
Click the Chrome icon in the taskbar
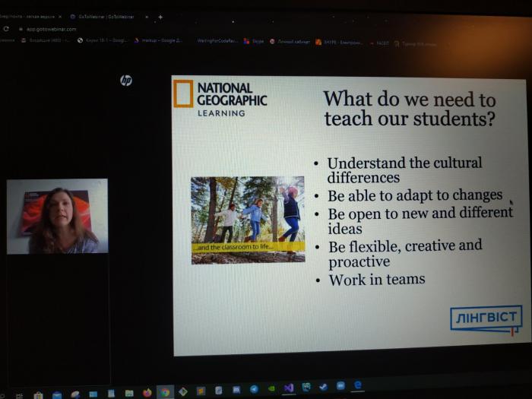click(165, 392)
